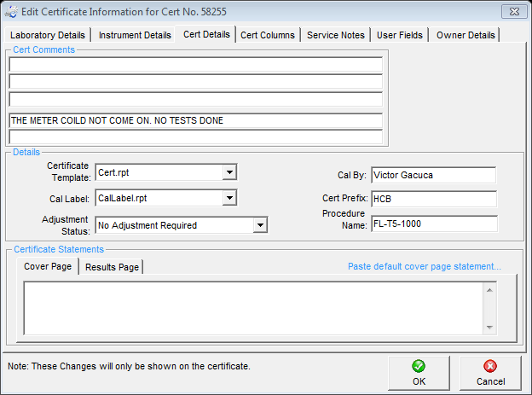Image resolution: width=532 pixels, height=395 pixels.
Task: Open the Adjustment Status dropdown
Action: (260, 225)
